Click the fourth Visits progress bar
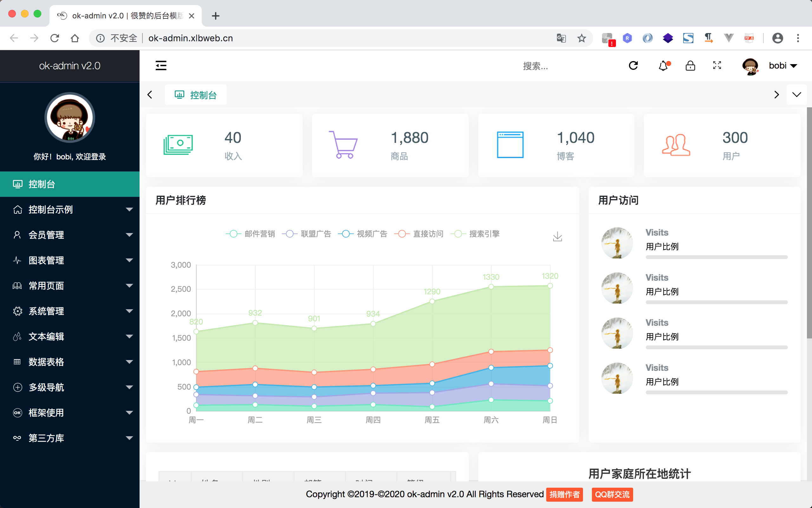Viewport: 812px width, 508px height. coord(717,392)
